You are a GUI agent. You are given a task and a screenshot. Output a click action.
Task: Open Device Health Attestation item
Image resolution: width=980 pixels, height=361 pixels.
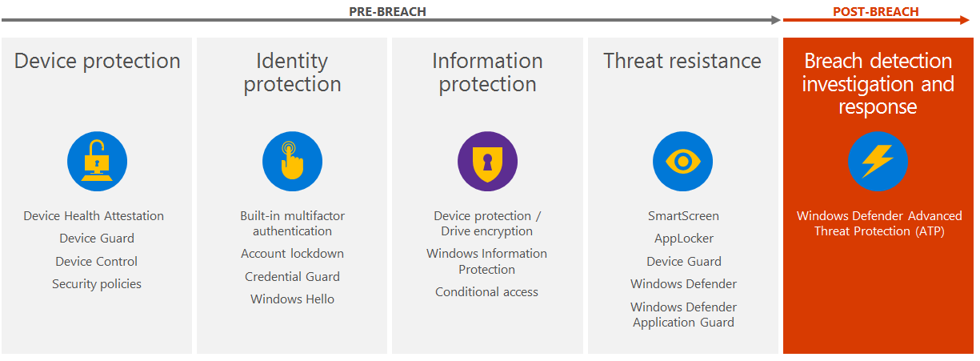click(94, 216)
